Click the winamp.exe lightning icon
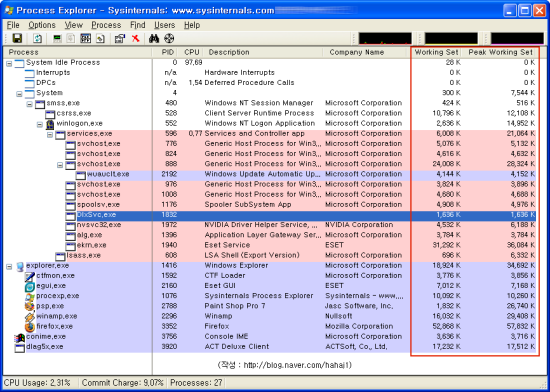 coord(30,317)
